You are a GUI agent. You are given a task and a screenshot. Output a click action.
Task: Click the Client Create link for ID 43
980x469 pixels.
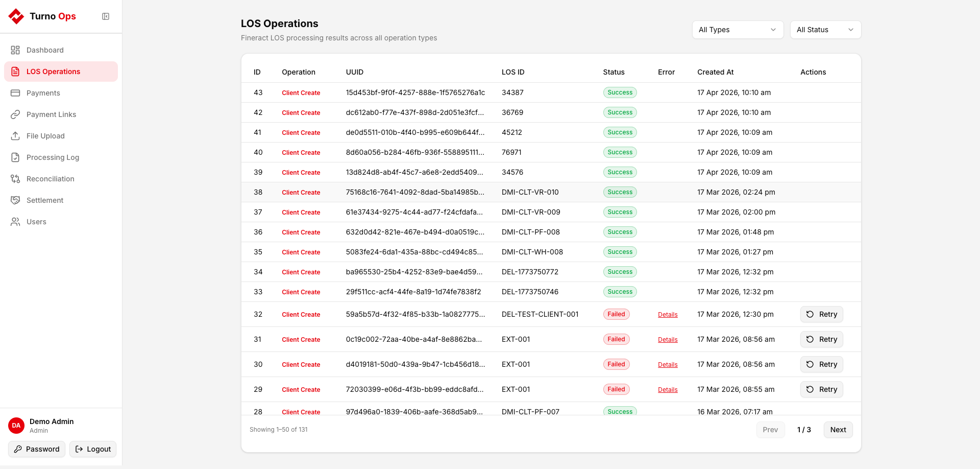click(301, 93)
